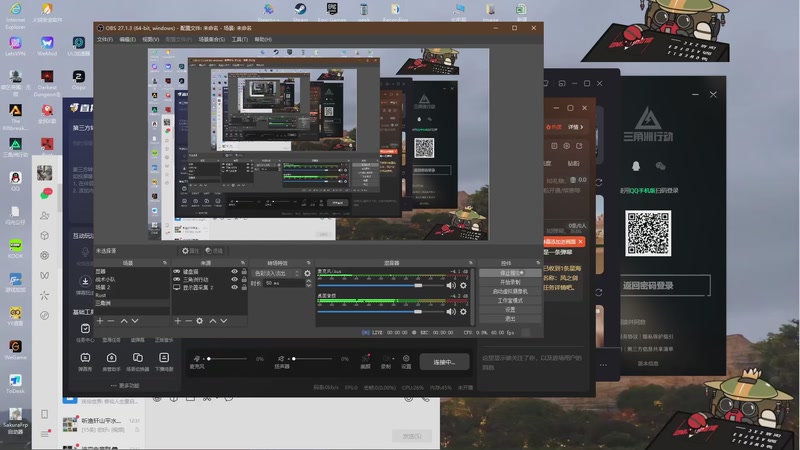Open 房管助手 tool in streaming companion
The image size is (800, 450).
coord(111,361)
